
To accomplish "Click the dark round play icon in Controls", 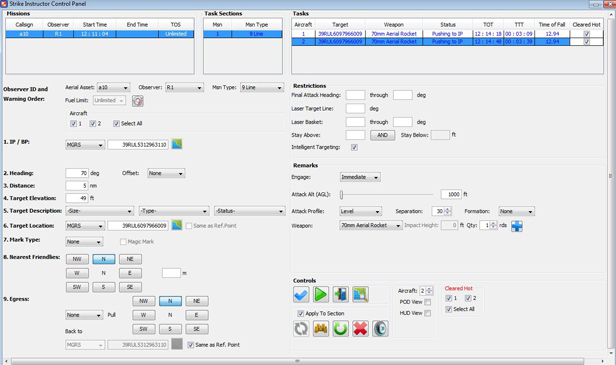I will tap(380, 328).
